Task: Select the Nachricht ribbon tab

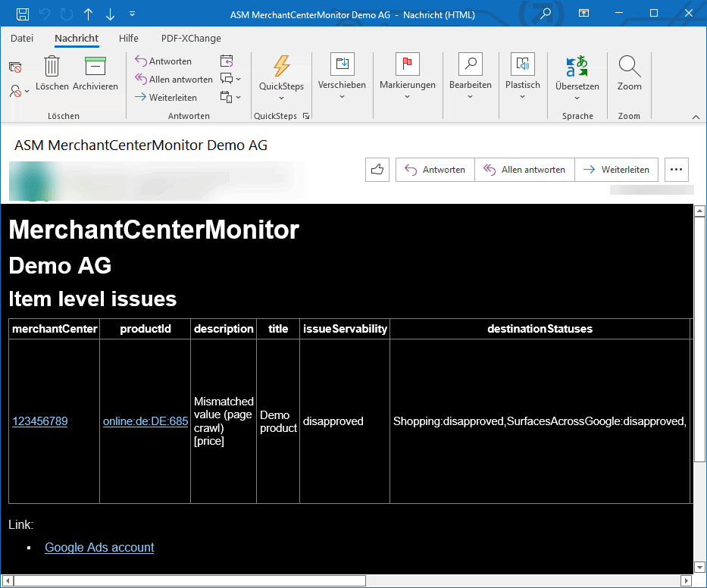Action: 77,39
